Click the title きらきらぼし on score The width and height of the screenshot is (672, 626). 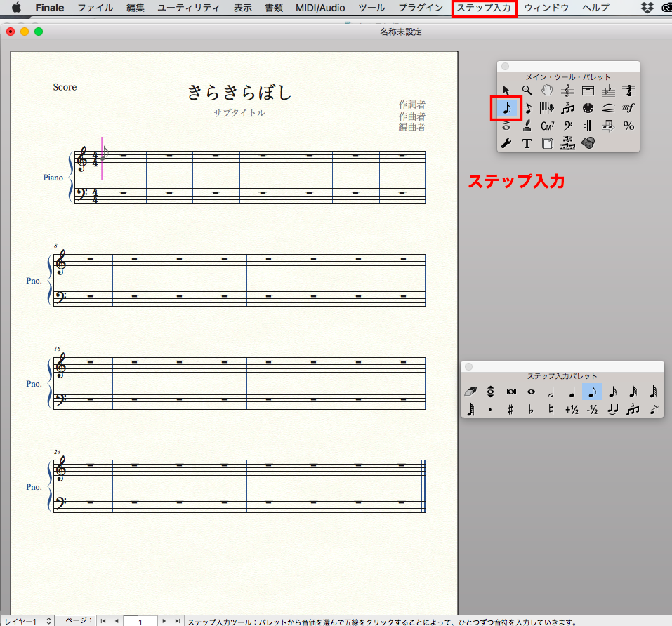click(x=239, y=92)
